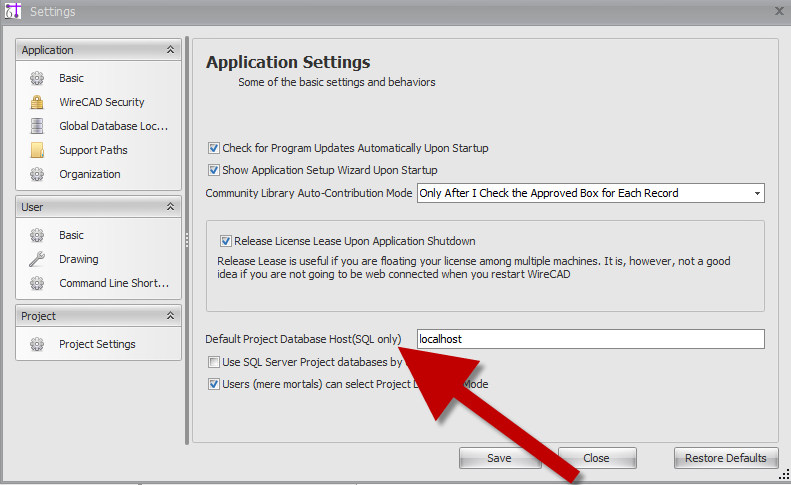Click the Release Lease explanation text
Viewport: 791px width, 485px height.
(x=474, y=267)
